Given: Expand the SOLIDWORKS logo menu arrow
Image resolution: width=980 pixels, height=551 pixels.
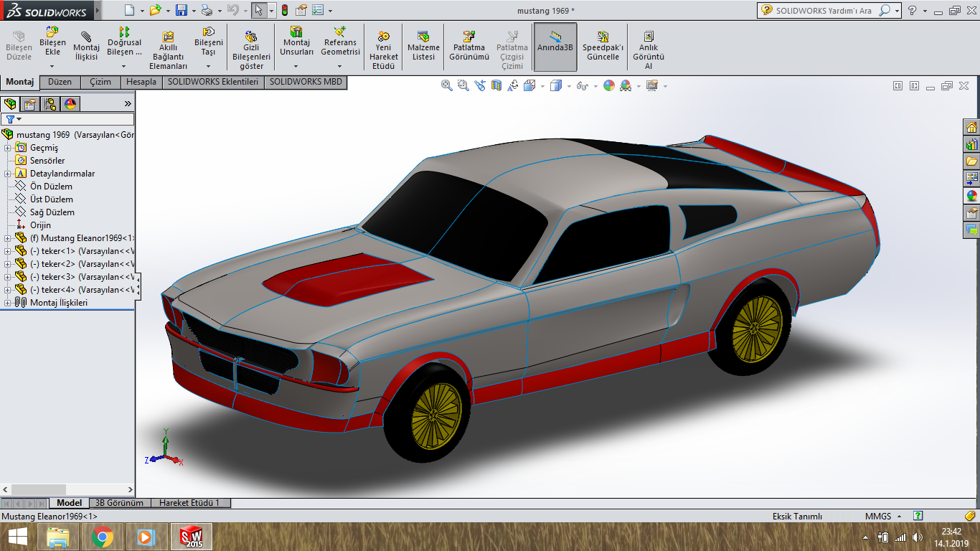Looking at the screenshot, I should 97,11.
